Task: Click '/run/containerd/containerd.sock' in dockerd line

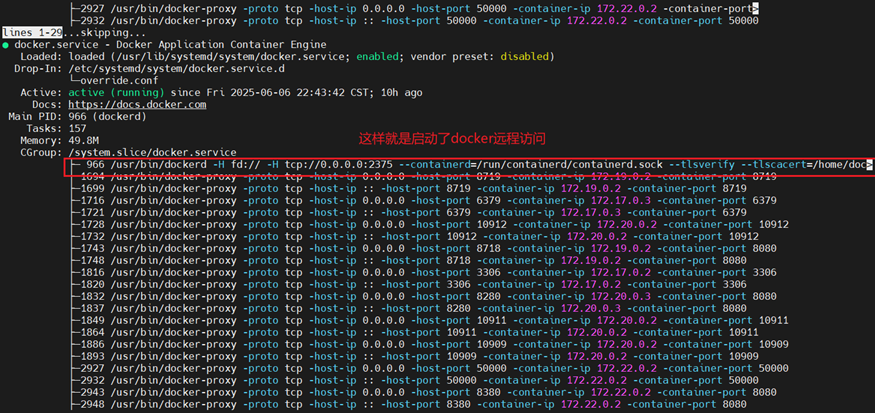Action: [x=568, y=165]
